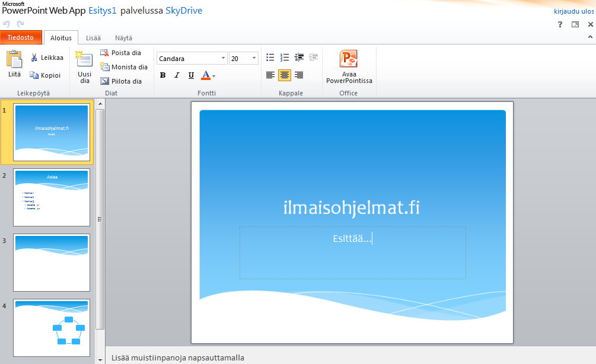The width and height of the screenshot is (596, 364).
Task: Decrease the list indent level
Action: click(x=299, y=58)
